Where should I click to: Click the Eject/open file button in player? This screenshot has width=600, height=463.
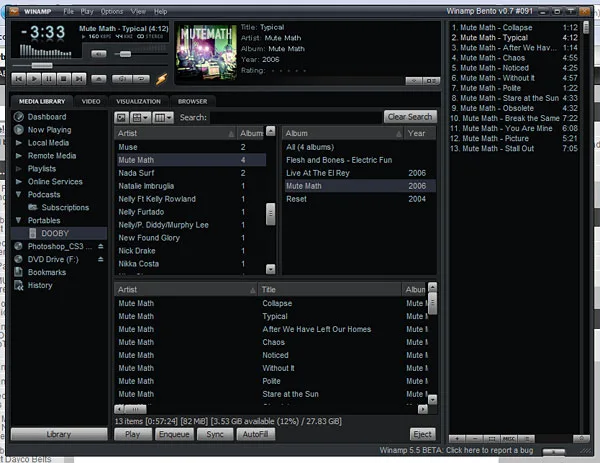[x=99, y=79]
